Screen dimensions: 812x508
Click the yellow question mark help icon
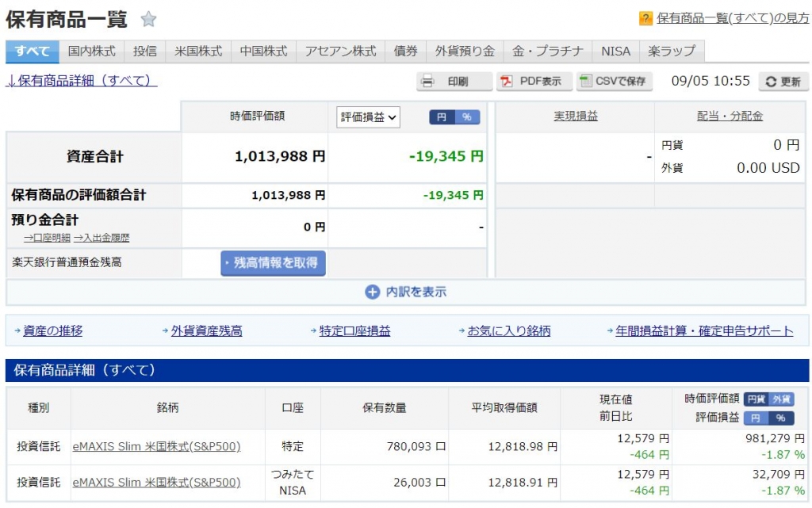click(645, 18)
